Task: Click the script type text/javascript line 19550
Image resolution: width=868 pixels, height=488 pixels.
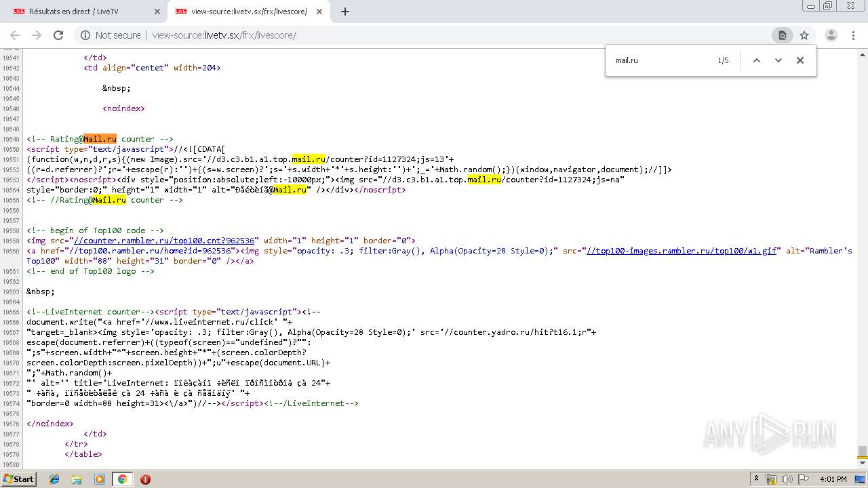Action: coord(126,149)
